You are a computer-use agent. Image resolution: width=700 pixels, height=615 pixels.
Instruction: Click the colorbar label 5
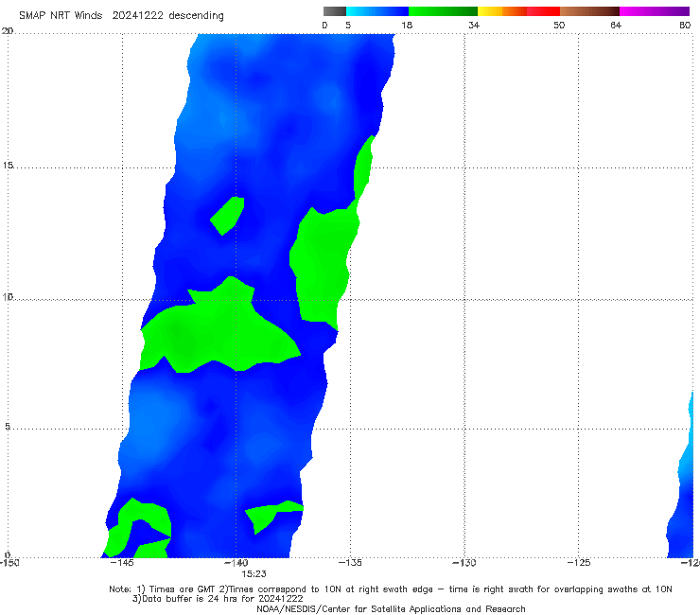[x=348, y=25]
